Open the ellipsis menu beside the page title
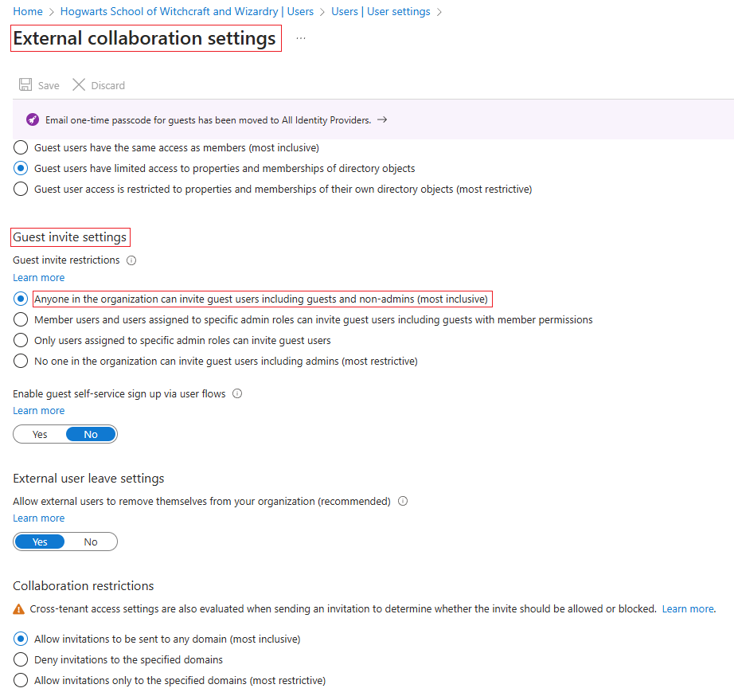Image resolution: width=734 pixels, height=700 pixels. [300, 37]
